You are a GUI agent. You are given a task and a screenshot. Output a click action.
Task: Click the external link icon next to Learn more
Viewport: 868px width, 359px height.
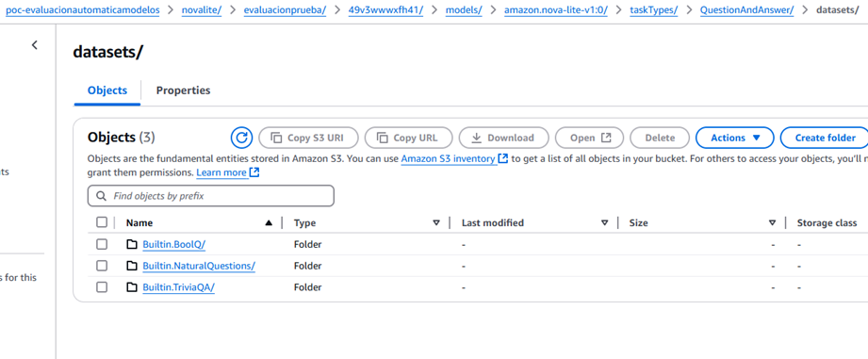point(254,172)
